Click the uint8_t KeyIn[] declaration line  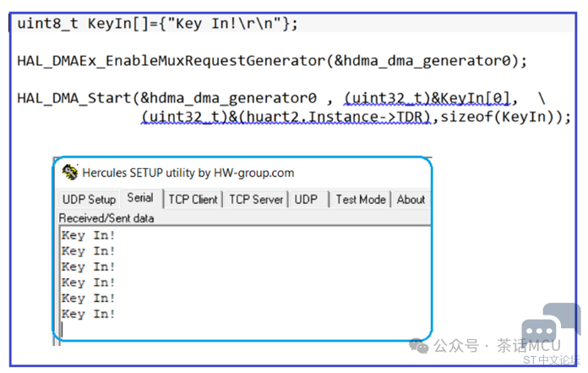click(158, 24)
